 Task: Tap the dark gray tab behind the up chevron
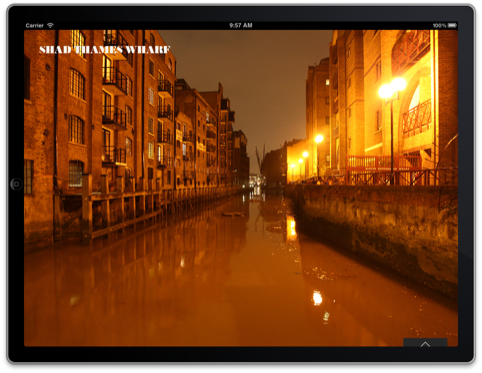[425, 342]
